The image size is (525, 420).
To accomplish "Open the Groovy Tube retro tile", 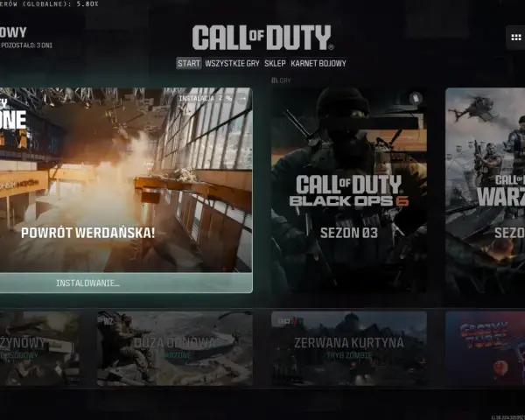I will click(x=485, y=348).
